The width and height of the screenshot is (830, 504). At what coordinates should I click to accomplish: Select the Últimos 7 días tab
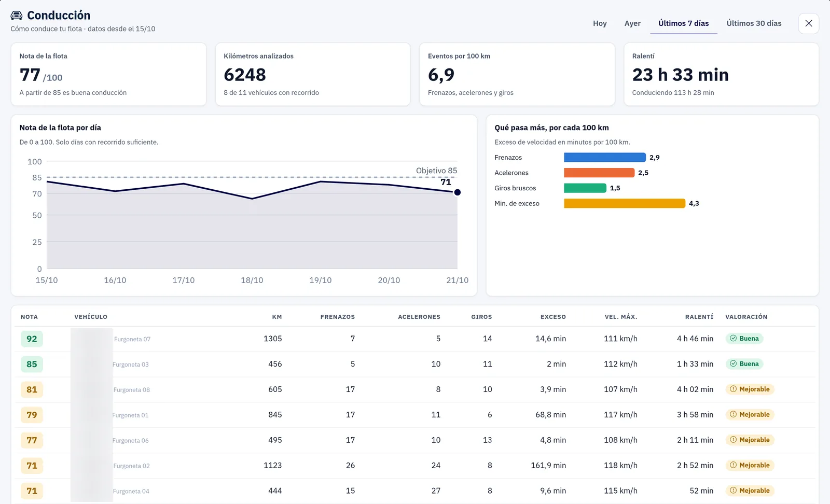(x=683, y=23)
